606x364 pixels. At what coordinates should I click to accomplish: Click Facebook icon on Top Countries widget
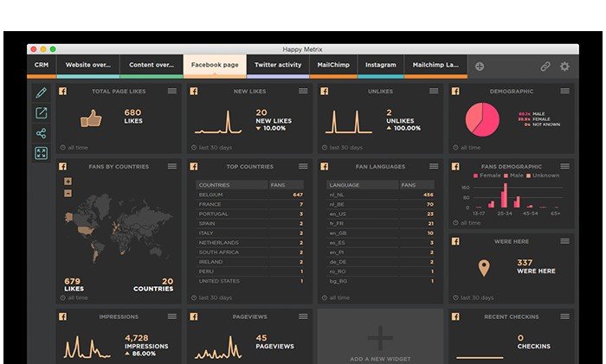pyautogui.click(x=194, y=166)
